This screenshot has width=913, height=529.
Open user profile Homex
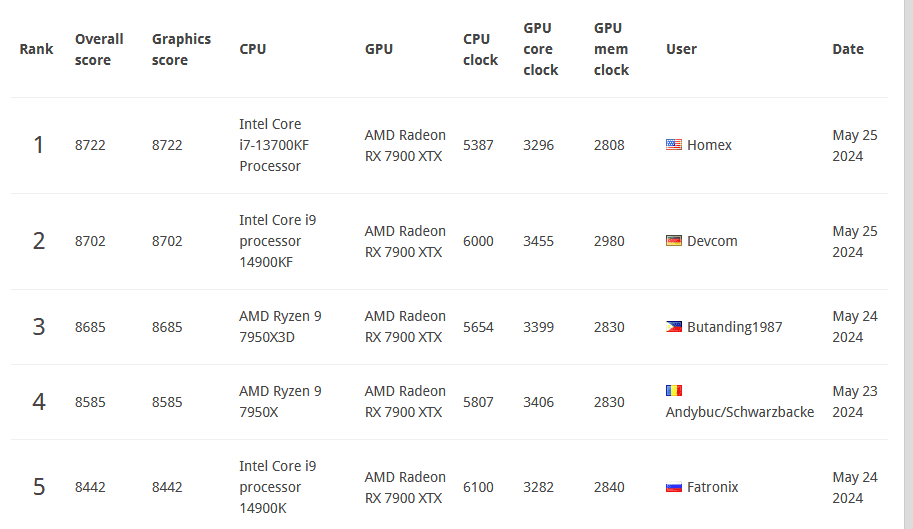(x=709, y=145)
